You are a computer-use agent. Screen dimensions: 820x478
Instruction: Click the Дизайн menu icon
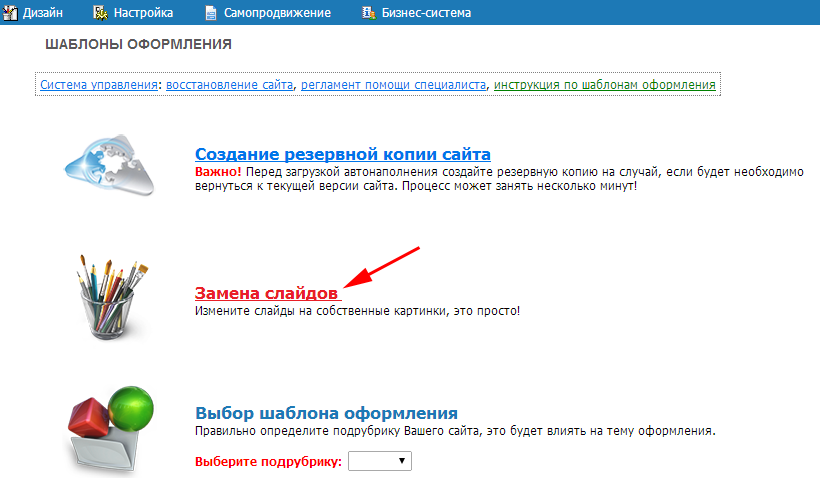pos(10,13)
